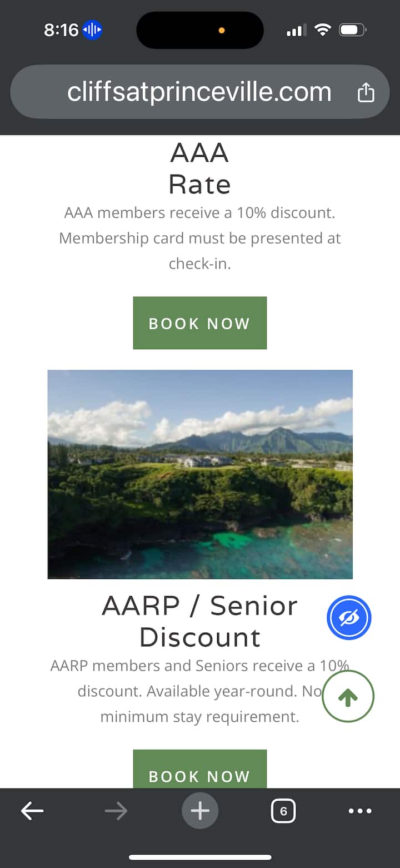Open the three-dot browser menu
400x868 pixels.
coord(360,811)
